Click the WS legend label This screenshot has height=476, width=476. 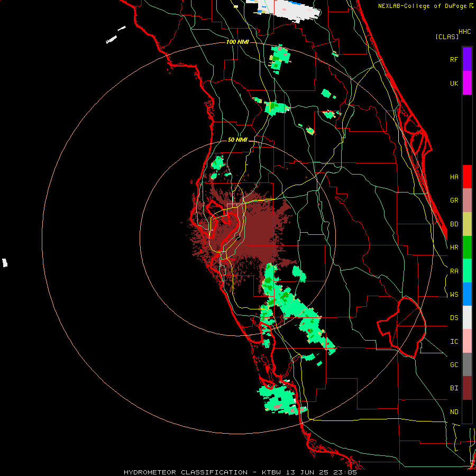click(x=454, y=295)
